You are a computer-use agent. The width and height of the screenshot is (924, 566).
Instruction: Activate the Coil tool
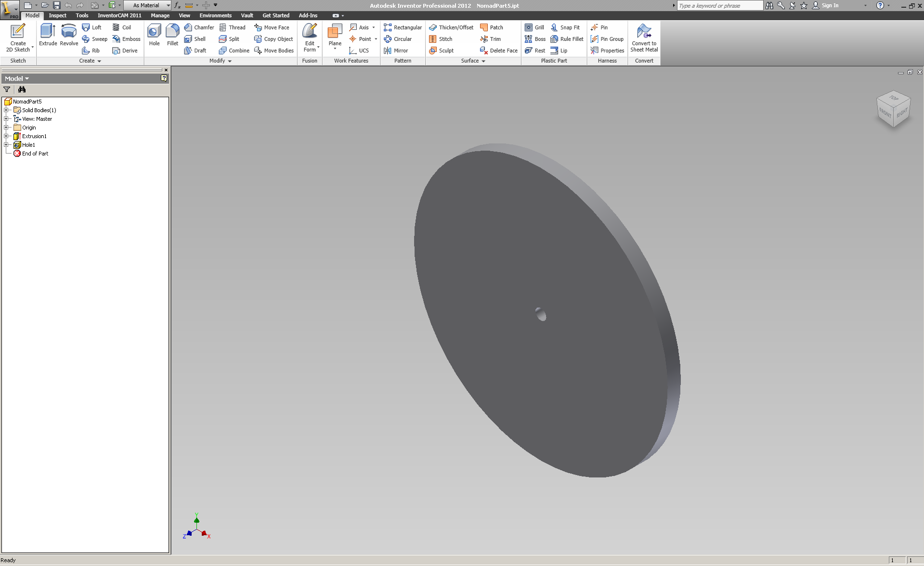click(x=121, y=27)
